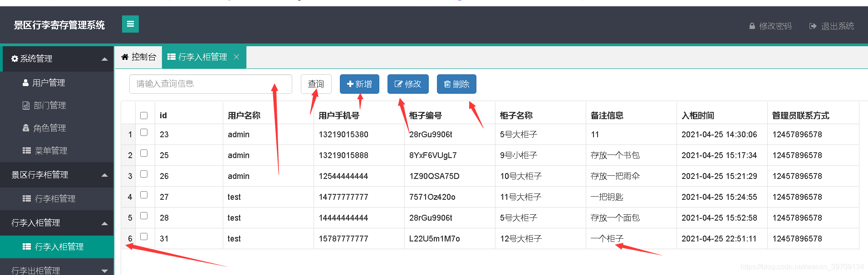Click the list icon on 行李入柜管理 tab
Viewport: 868px width, 275px height.
172,57
